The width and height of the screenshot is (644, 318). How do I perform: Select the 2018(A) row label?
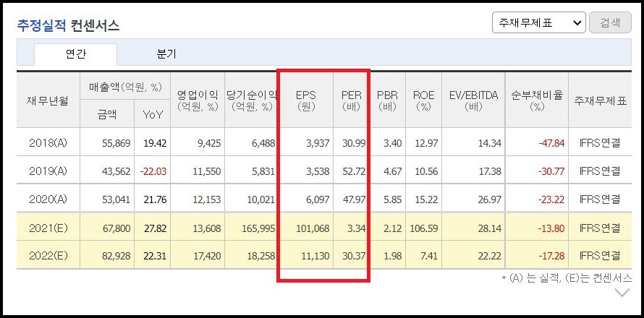pos(48,143)
